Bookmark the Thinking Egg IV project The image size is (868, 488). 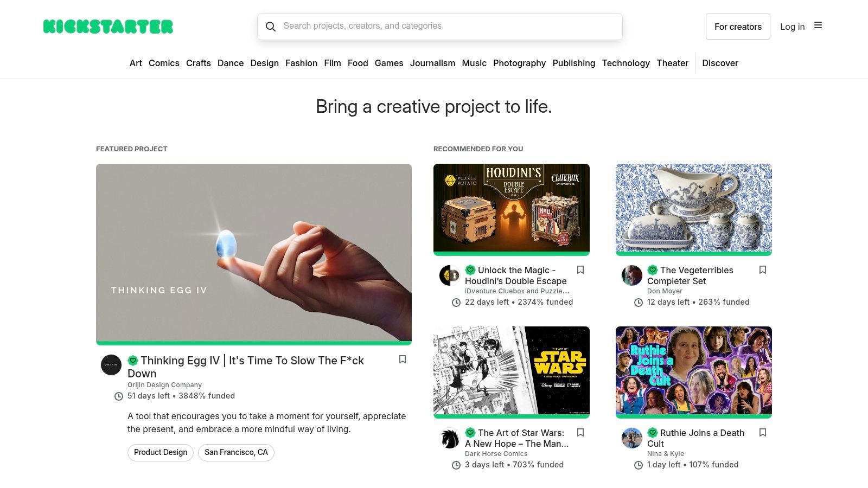click(403, 359)
